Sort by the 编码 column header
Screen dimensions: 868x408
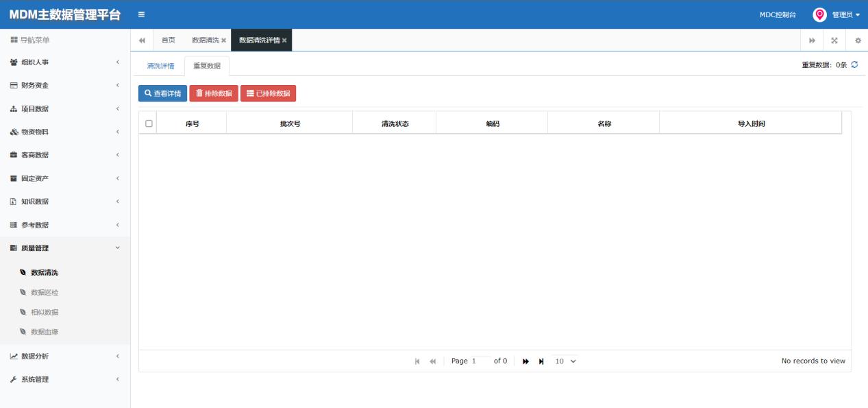[493, 123]
